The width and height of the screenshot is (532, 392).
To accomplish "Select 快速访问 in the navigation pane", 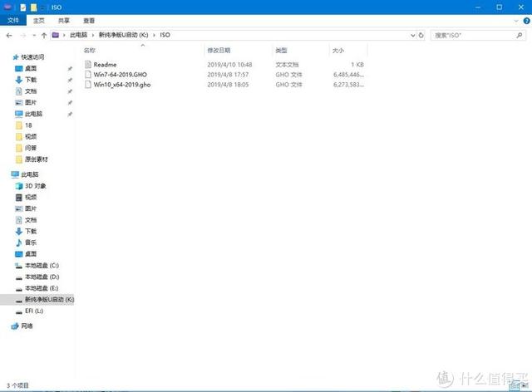I will click(x=32, y=57).
